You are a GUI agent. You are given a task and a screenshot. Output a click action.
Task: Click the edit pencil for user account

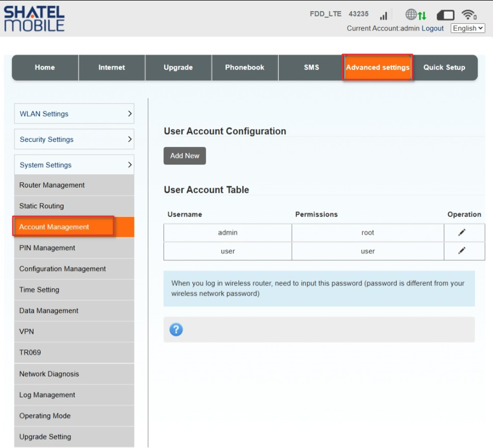(x=462, y=251)
